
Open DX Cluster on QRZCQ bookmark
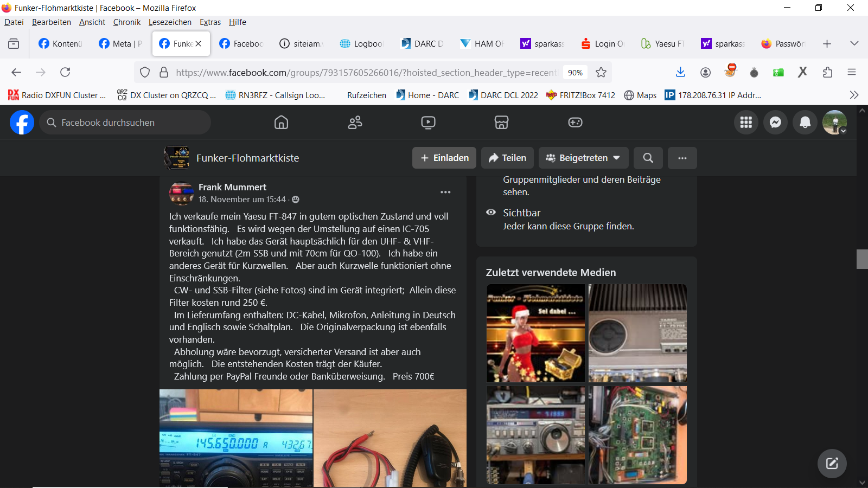(167, 95)
